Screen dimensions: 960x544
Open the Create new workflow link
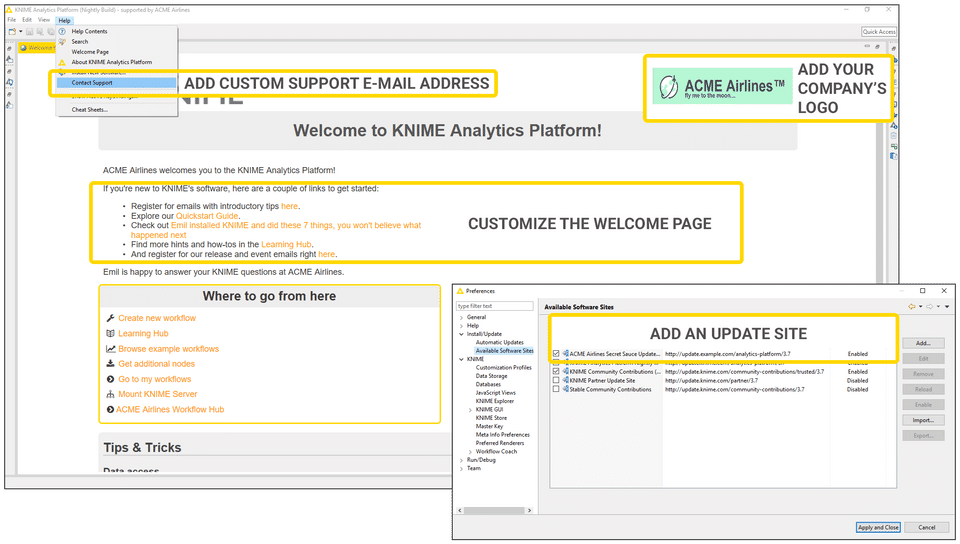click(x=157, y=318)
